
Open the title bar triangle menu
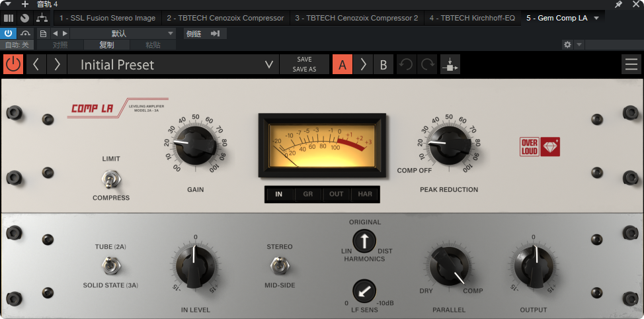click(8, 4)
